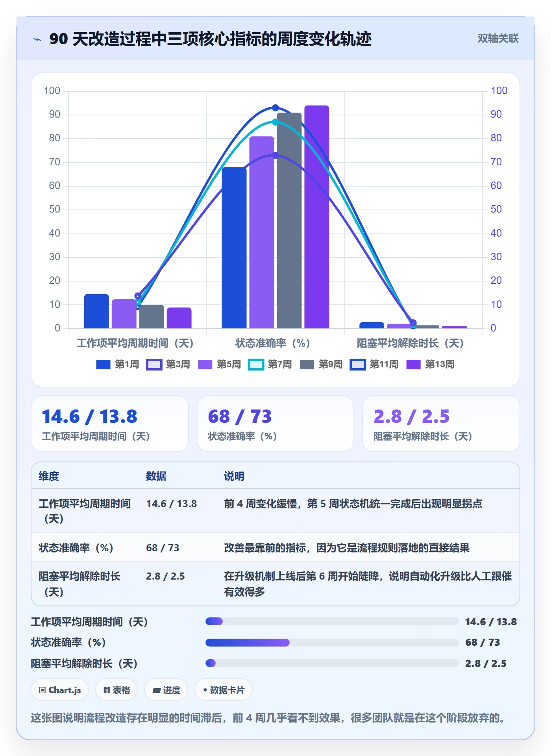Screen dimensions: 551x756
Task: Toggle 第1周 legend swatch
Action: pyautogui.click(x=103, y=365)
